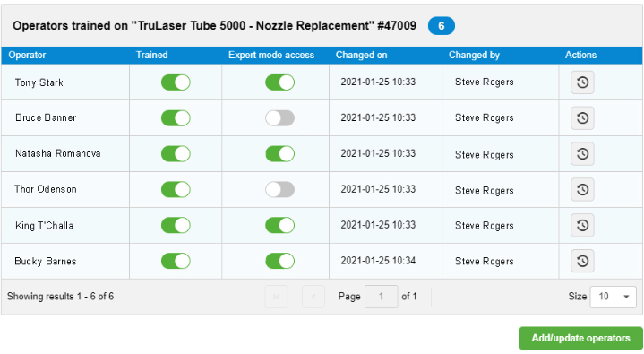Go to first page of results
Viewport: 644px width, 354px height.
[277, 297]
